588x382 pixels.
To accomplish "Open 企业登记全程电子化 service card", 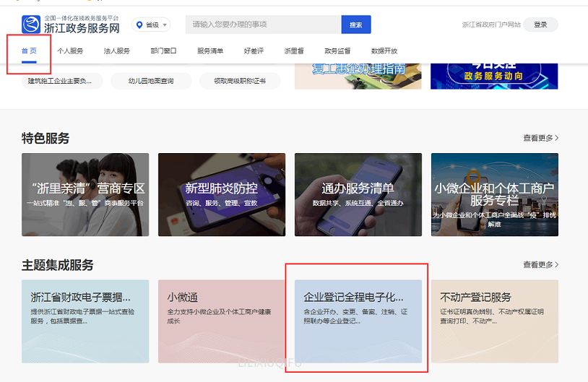I will (x=358, y=321).
